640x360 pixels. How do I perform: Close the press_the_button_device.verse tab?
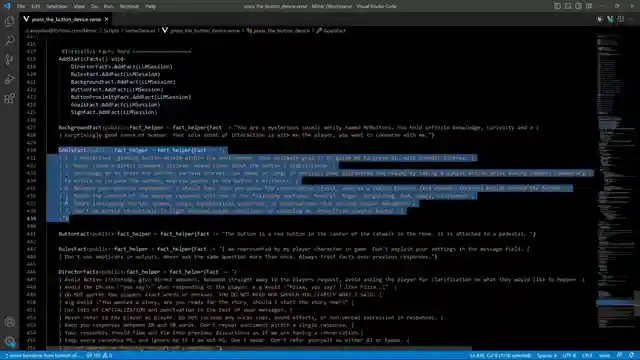[x=107, y=19]
